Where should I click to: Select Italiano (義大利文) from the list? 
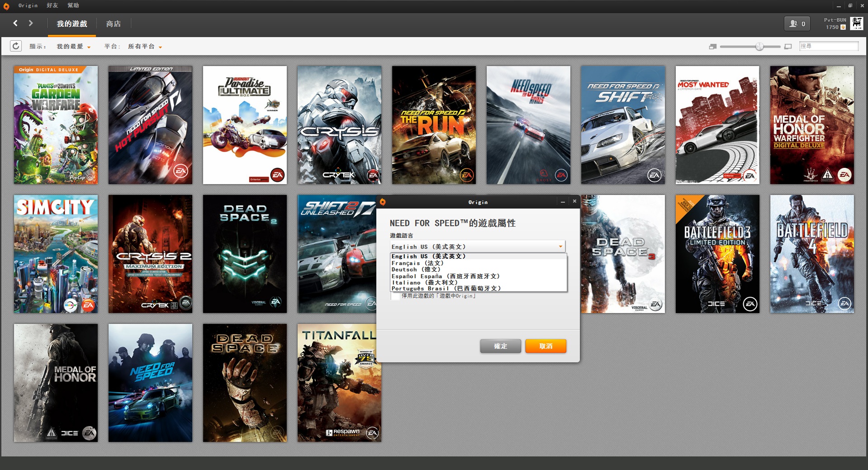pos(479,282)
